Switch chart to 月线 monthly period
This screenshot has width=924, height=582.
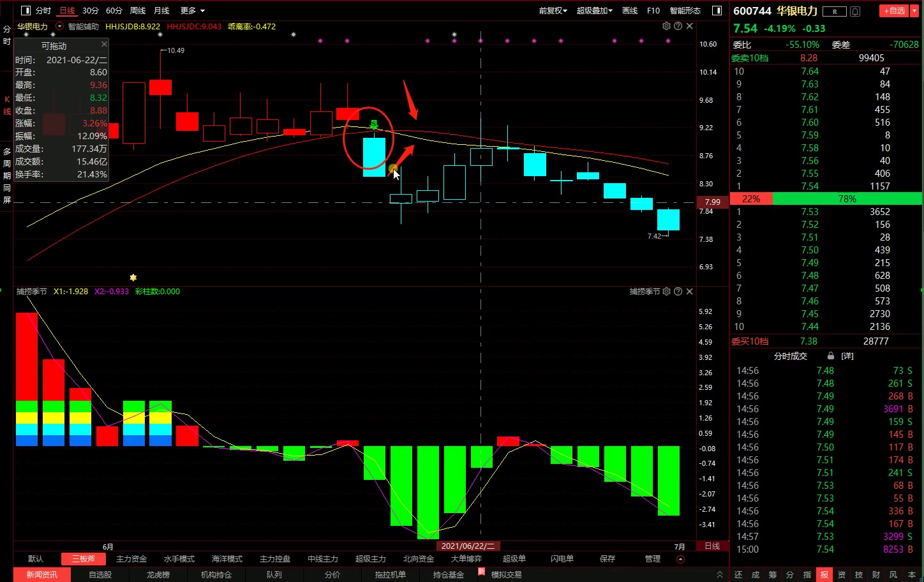161,11
